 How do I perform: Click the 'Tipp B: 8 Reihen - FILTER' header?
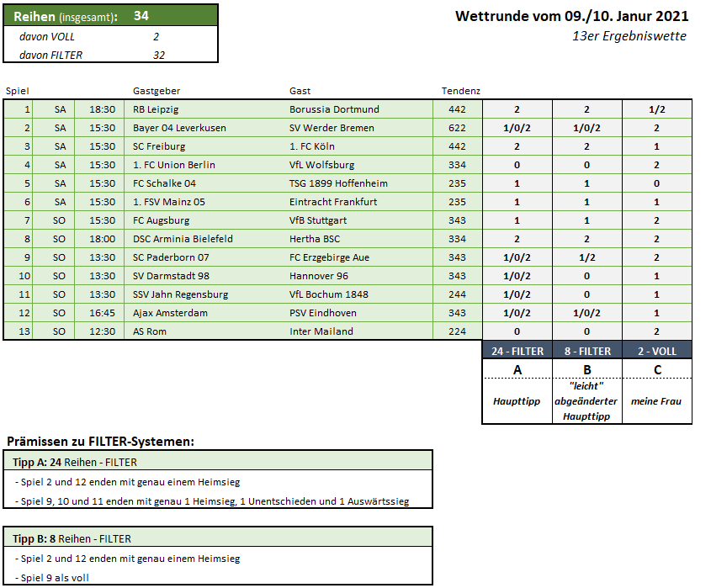point(72,539)
